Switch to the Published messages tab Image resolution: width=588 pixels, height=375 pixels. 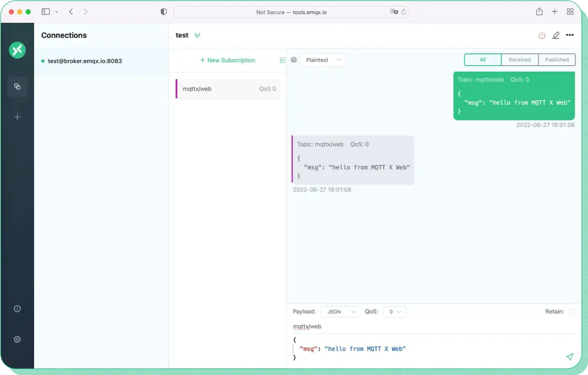point(557,59)
